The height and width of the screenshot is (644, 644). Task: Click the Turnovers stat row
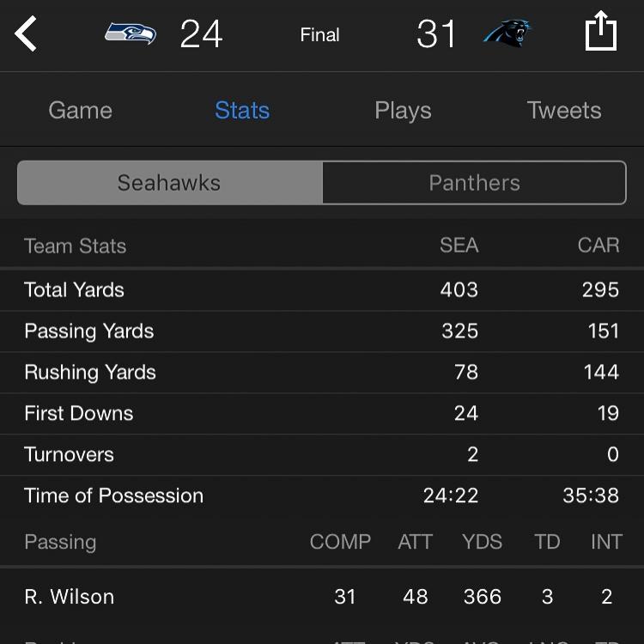(x=322, y=454)
